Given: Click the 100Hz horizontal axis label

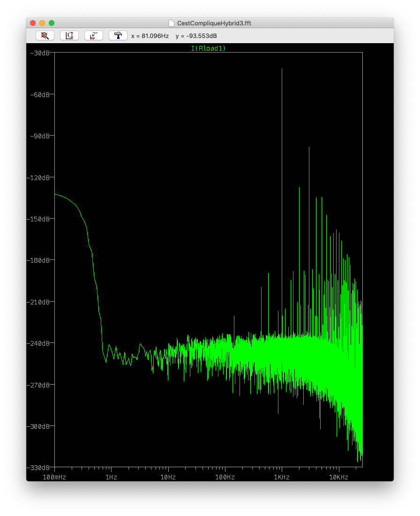Looking at the screenshot, I should pos(225,477).
